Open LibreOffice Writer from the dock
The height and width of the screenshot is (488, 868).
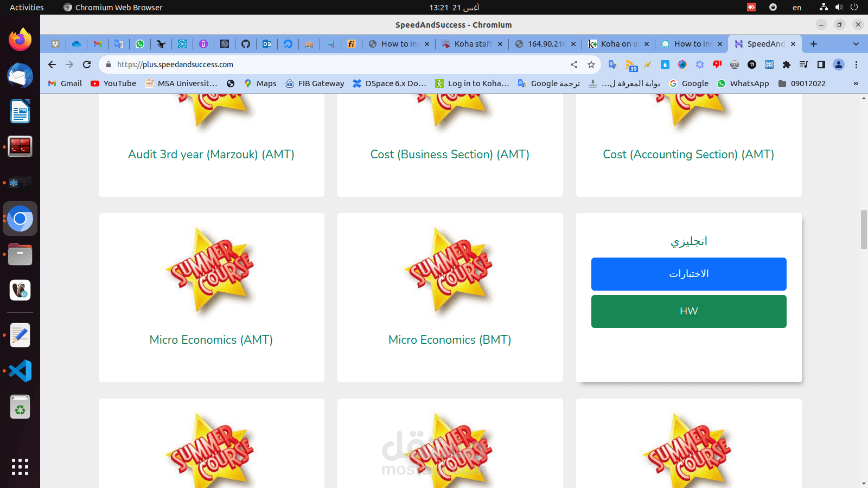[20, 111]
